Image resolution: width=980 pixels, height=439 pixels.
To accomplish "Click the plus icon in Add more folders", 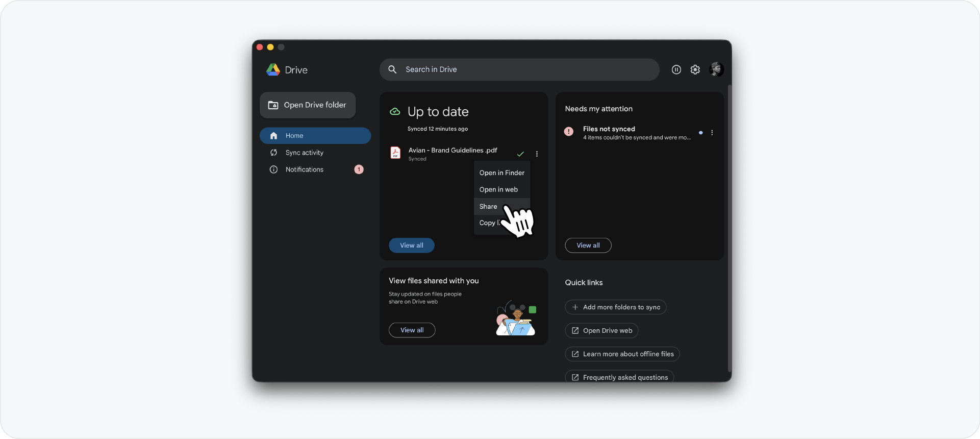I will point(575,307).
